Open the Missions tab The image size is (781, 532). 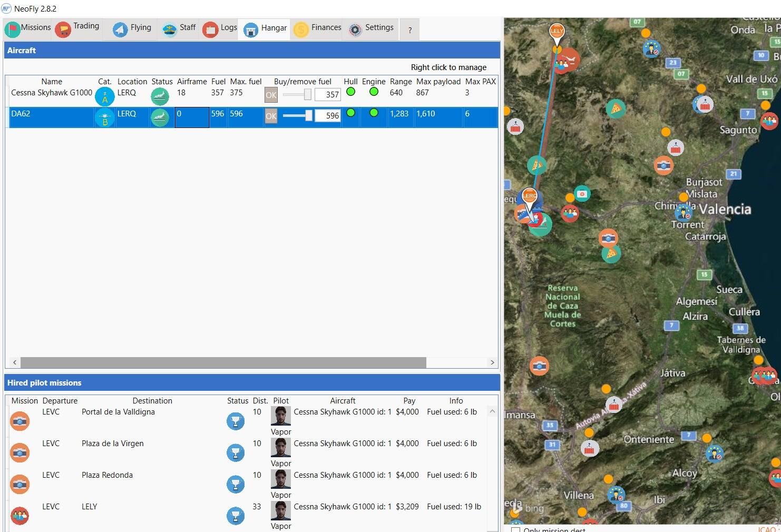point(28,28)
